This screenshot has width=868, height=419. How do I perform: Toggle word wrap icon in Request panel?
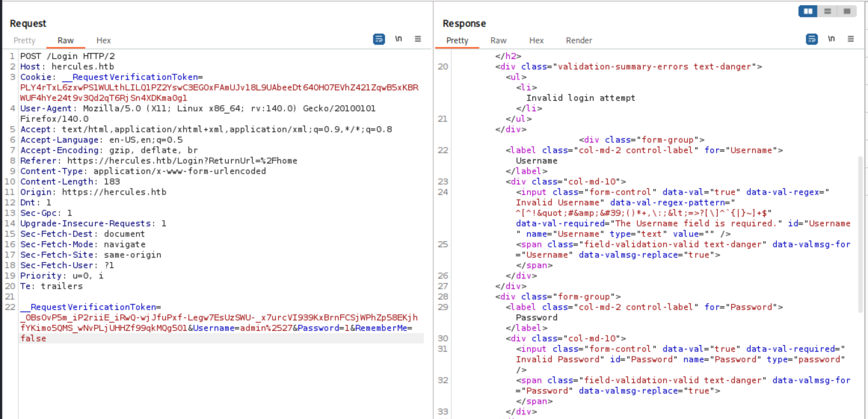click(379, 39)
